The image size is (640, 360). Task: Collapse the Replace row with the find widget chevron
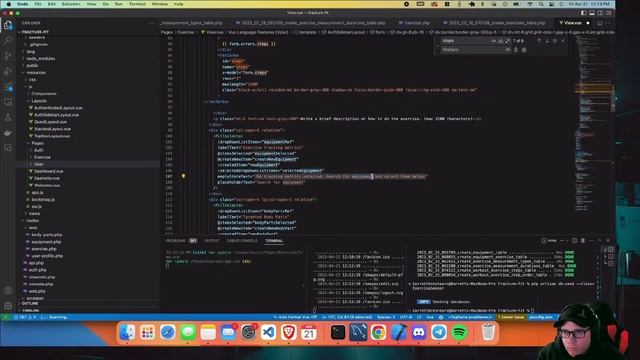(x=438, y=45)
